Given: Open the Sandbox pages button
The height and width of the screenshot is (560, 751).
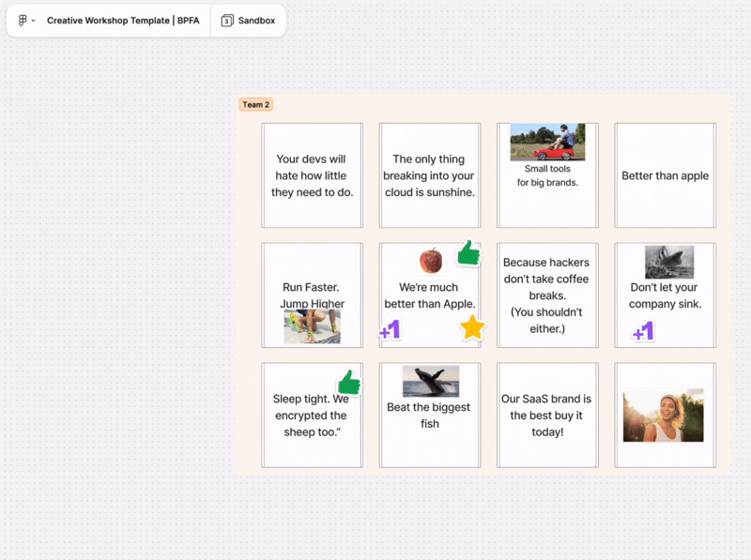Looking at the screenshot, I should click(x=248, y=21).
